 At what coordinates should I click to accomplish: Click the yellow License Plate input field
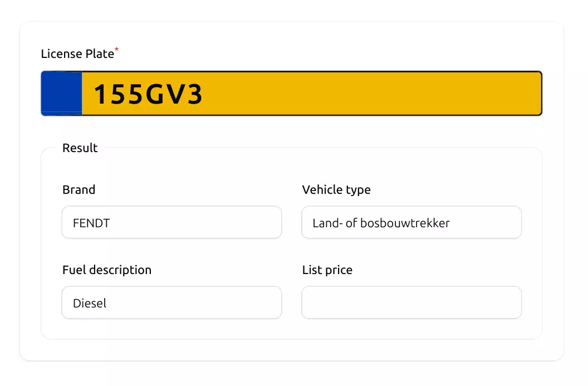pos(291,94)
